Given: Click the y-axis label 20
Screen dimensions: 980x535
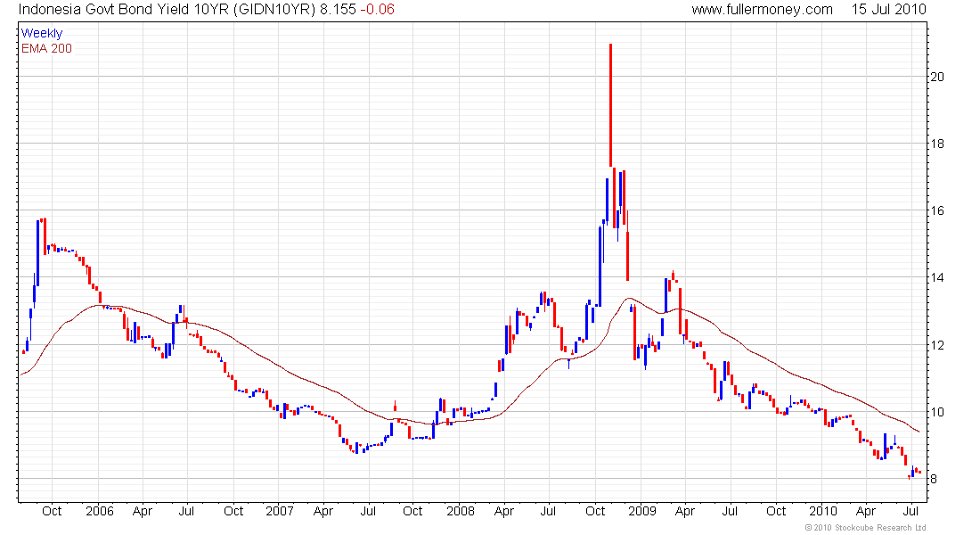Looking at the screenshot, I should coord(937,77).
